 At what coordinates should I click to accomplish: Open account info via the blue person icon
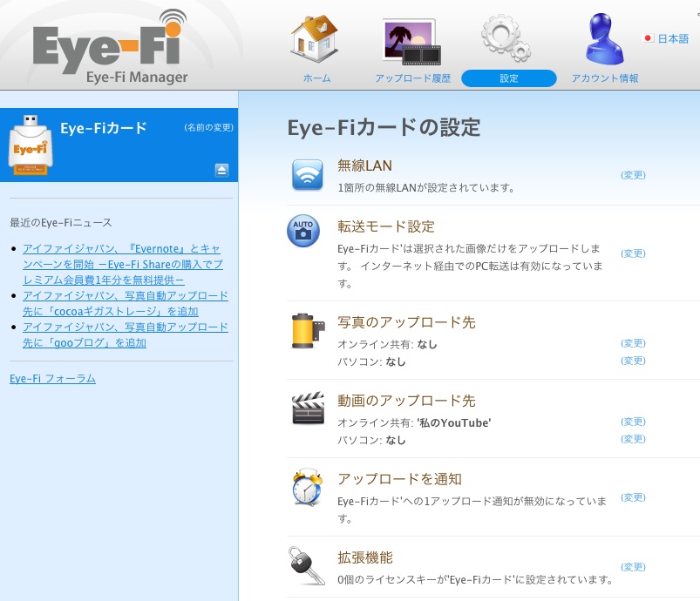coord(604,39)
